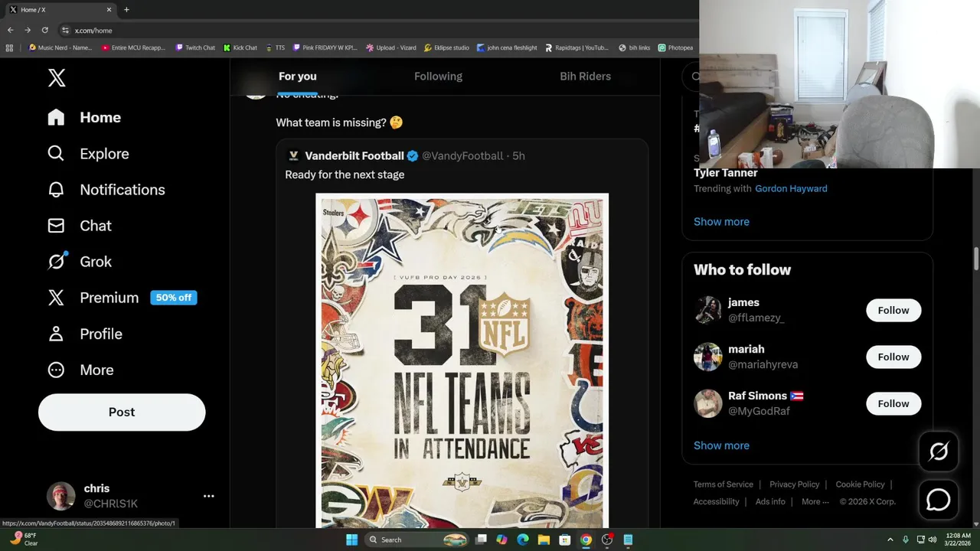This screenshot has height=551, width=980.
Task: Open the Chrome apps grid icon in the bookmarks bar
Action: pyautogui.click(x=9, y=47)
